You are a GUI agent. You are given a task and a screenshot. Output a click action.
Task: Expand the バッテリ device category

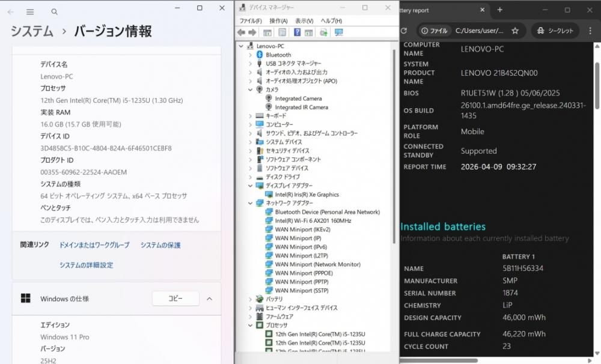click(x=251, y=299)
